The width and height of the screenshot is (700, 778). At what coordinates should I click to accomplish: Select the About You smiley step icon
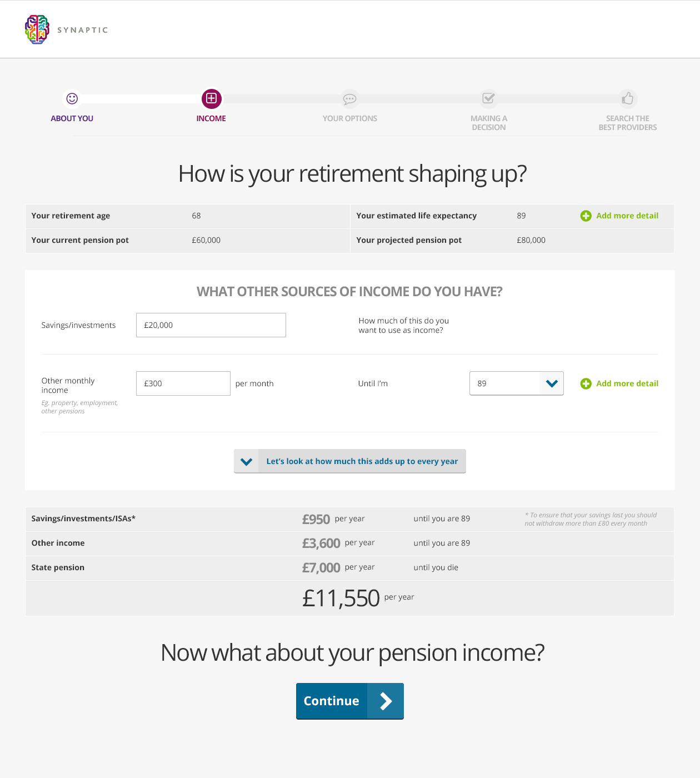(x=72, y=98)
